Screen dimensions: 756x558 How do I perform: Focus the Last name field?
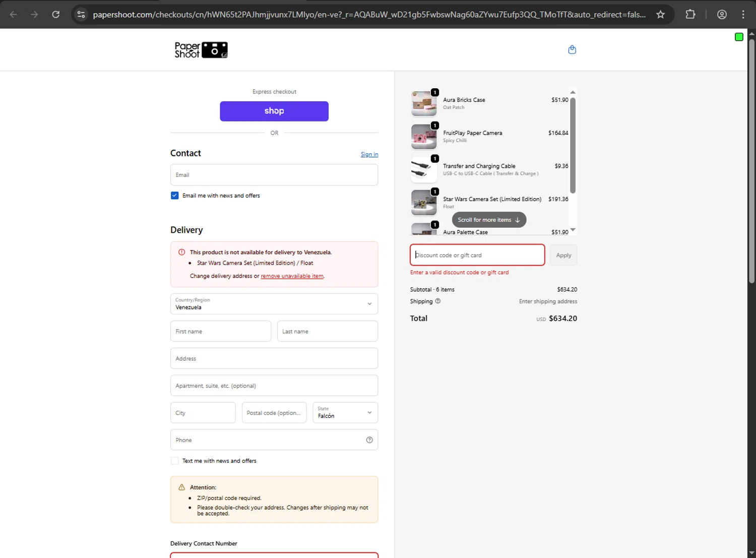[x=328, y=331]
